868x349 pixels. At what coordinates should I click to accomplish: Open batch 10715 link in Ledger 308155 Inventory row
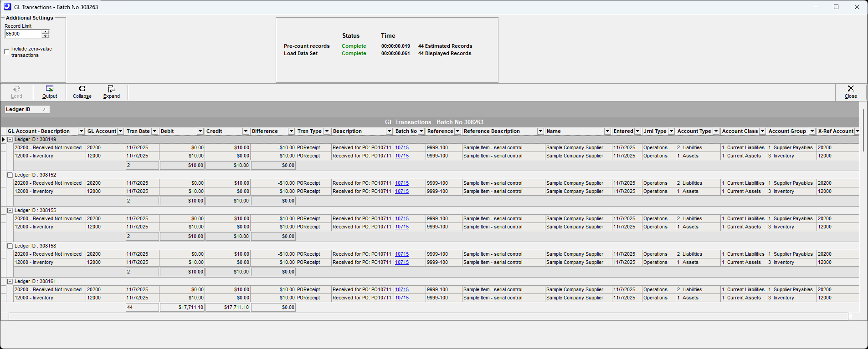coord(402,227)
